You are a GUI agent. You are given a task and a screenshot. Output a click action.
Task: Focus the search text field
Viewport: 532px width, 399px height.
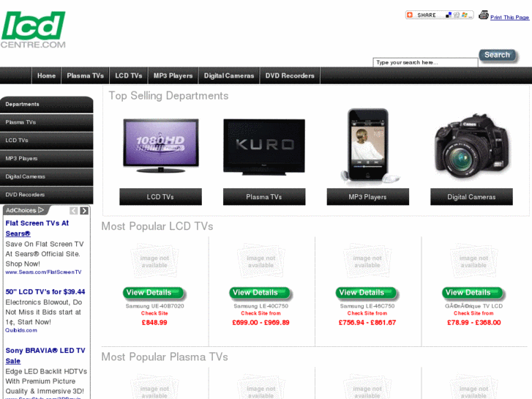point(425,62)
